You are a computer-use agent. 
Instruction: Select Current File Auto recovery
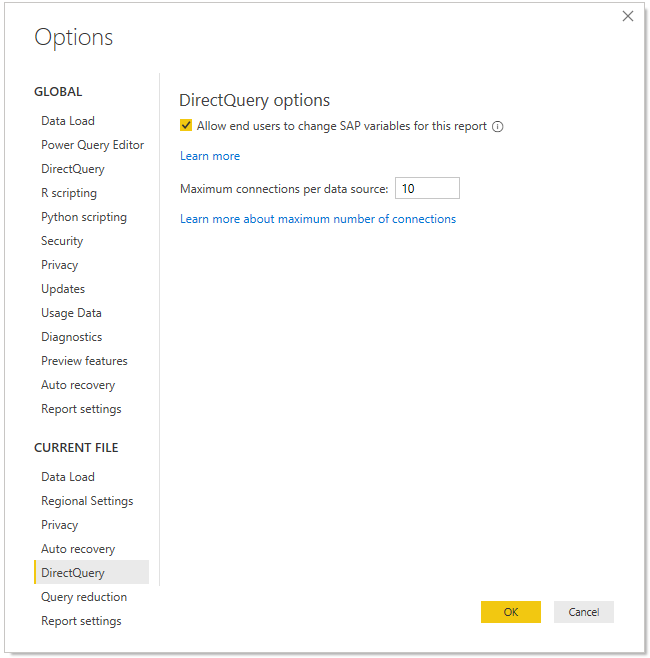[x=78, y=549]
